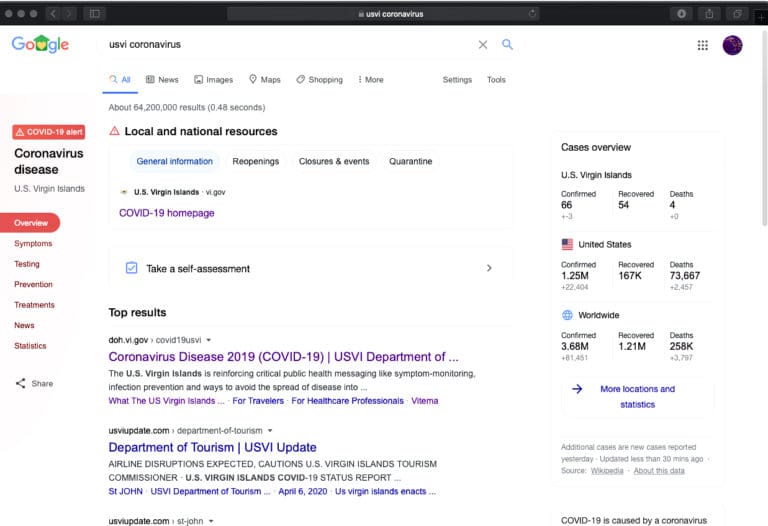
Task: Click More locations and statistics
Action: 637,397
